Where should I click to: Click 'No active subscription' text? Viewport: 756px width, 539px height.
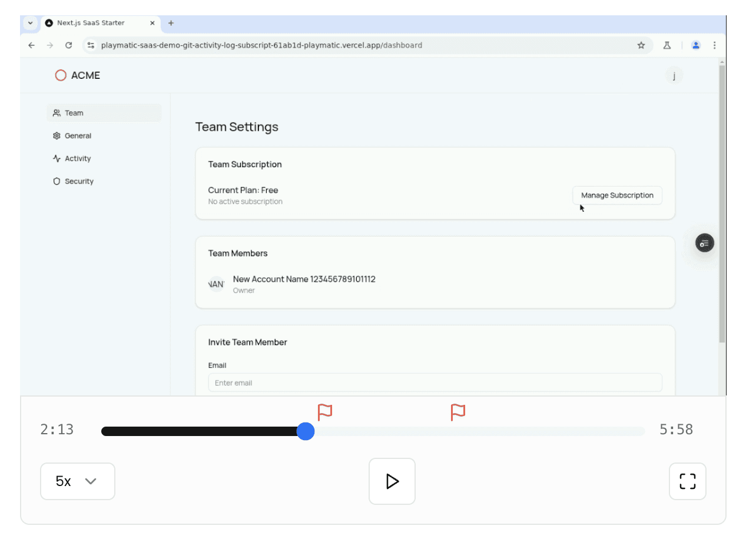click(x=246, y=202)
